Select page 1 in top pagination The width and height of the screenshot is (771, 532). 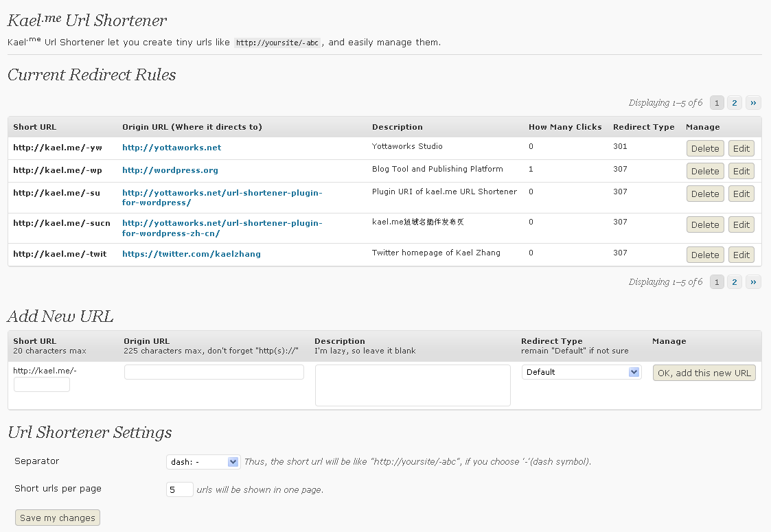coord(717,103)
